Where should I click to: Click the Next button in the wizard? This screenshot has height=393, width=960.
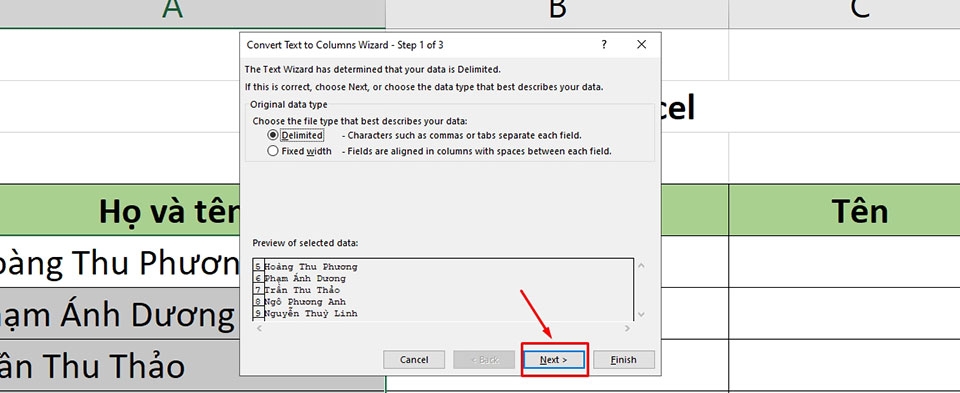click(554, 360)
